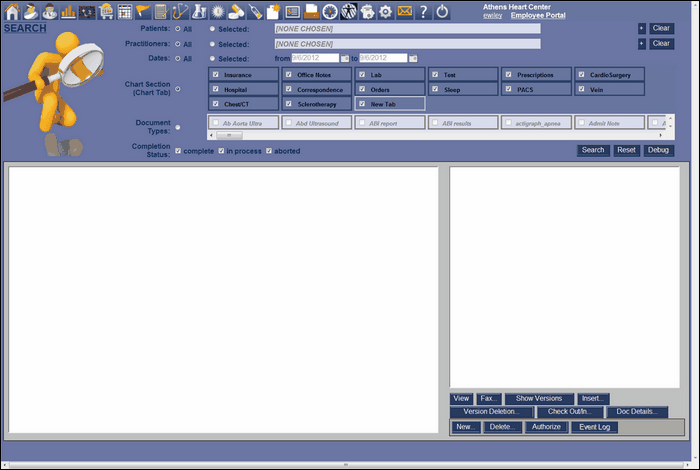
Task: Click the Event Log button
Action: (594, 427)
